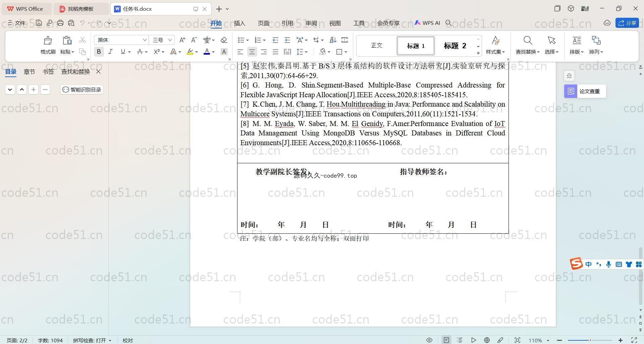Screen dimensions: 644x344
Task: Switch to the Chapters (章节) pane tab
Action: 29,71
